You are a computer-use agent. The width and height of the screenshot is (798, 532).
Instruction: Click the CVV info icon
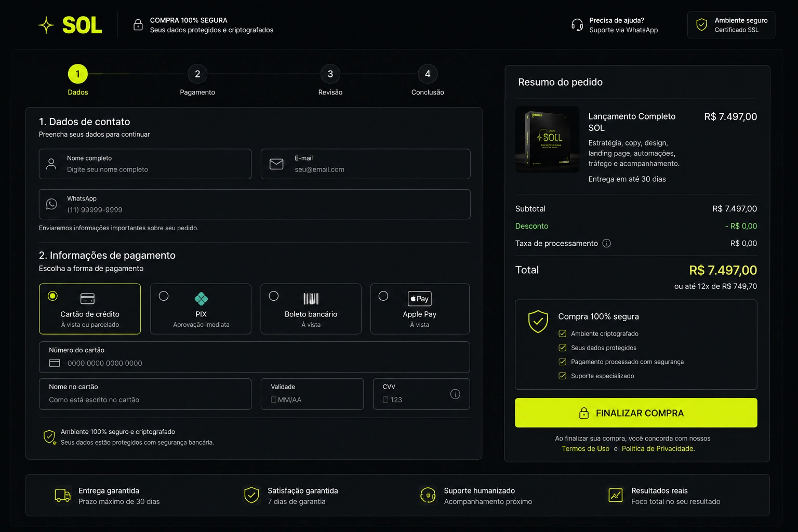(455, 394)
